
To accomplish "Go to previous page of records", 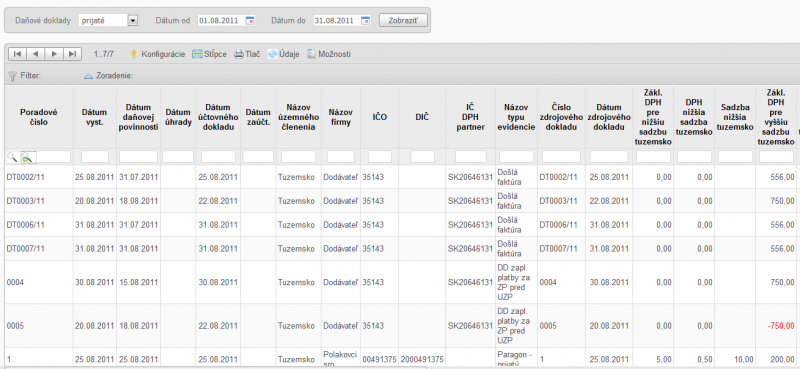I will [x=35, y=54].
